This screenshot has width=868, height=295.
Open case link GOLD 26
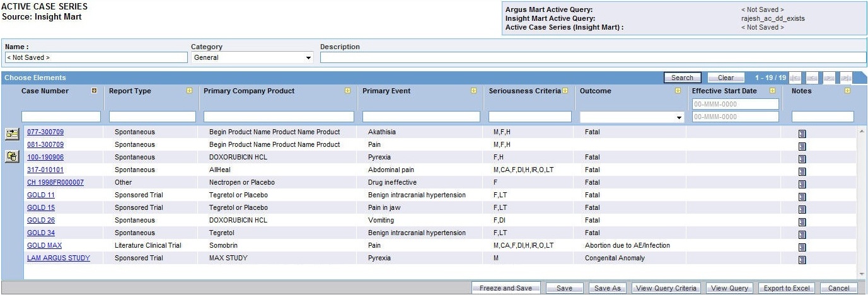(41, 221)
